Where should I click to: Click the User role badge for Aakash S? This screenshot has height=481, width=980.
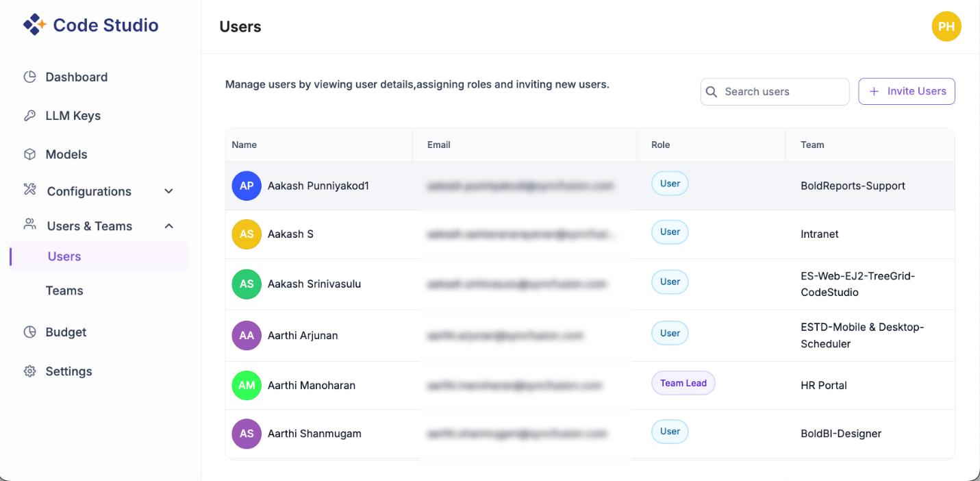point(670,232)
